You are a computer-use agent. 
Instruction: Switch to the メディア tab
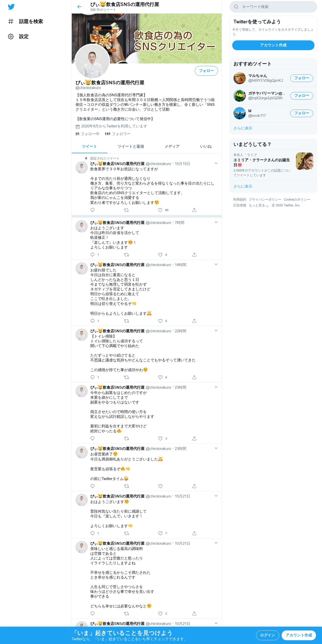tap(172, 146)
